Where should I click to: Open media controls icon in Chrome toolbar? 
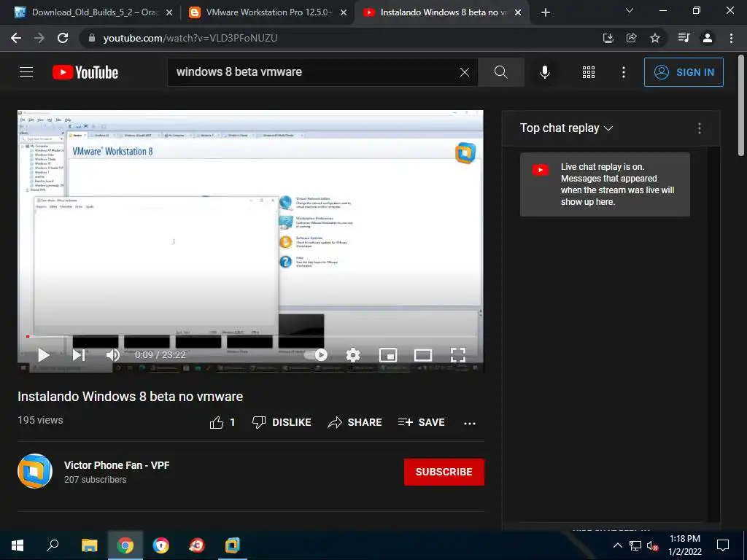(684, 38)
